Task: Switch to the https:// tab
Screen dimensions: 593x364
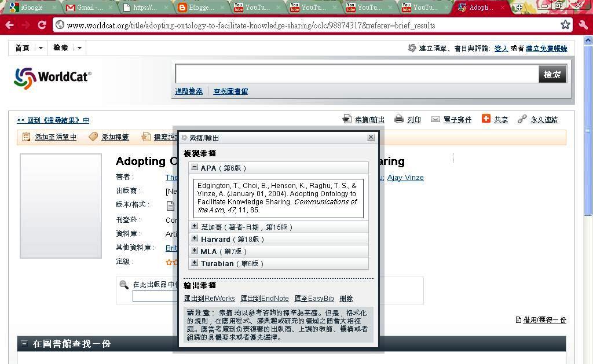Action: [x=145, y=8]
